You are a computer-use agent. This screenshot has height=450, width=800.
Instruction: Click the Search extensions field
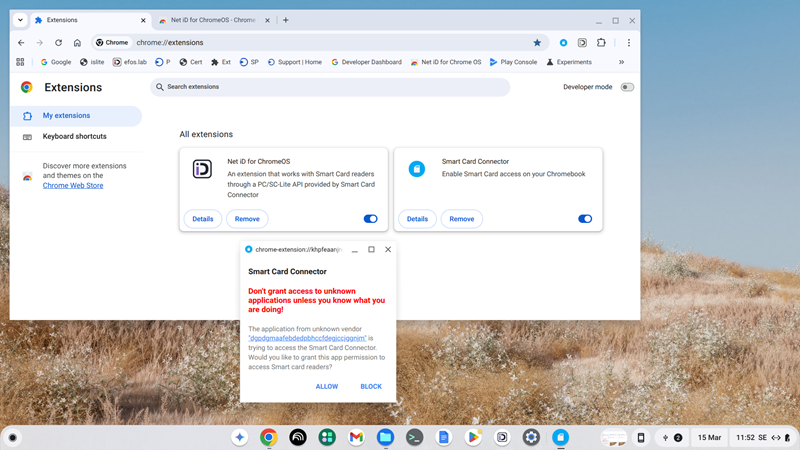pyautogui.click(x=330, y=87)
